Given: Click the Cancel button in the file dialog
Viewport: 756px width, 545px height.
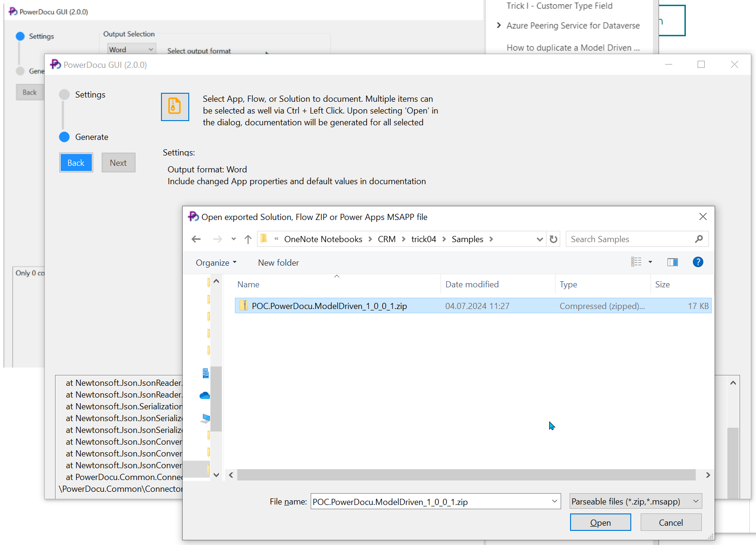Looking at the screenshot, I should (x=671, y=522).
